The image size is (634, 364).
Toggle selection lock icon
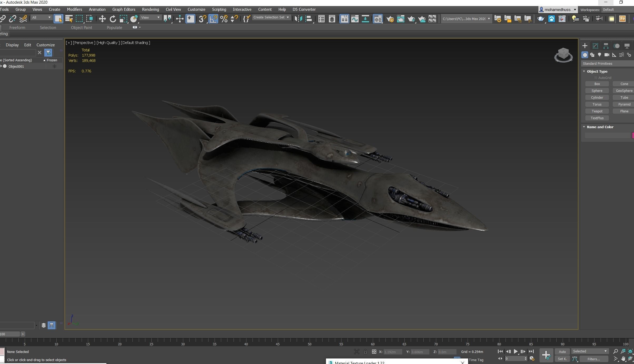(365, 352)
